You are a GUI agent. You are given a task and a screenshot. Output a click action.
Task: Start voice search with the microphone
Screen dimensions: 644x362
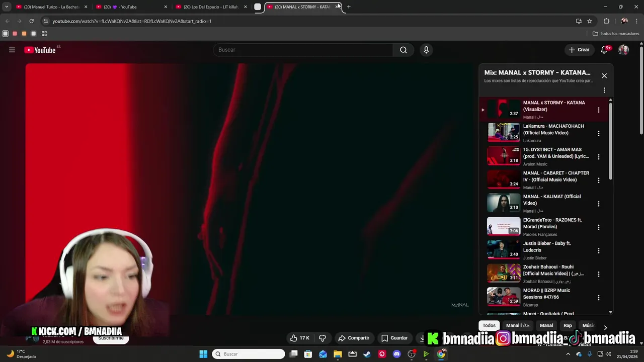point(426,50)
